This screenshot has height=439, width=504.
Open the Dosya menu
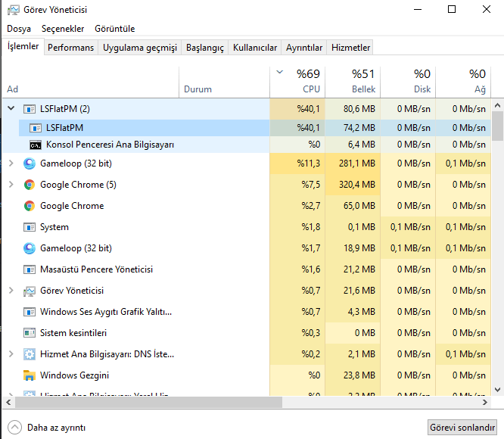(x=19, y=29)
